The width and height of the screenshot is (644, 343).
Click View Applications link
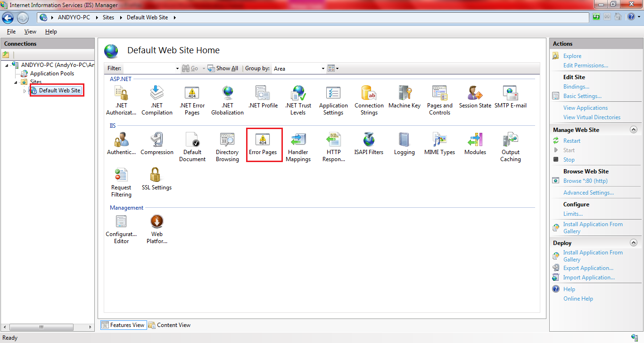click(586, 108)
